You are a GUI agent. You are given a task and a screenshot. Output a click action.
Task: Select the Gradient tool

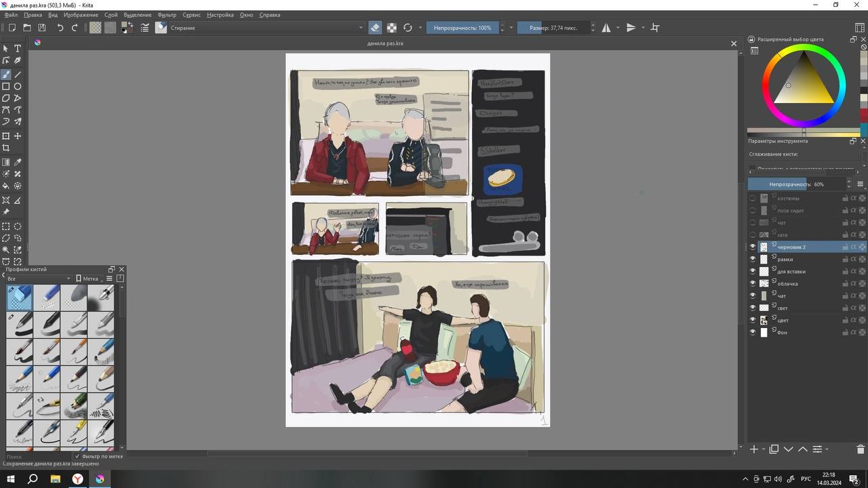click(x=6, y=163)
